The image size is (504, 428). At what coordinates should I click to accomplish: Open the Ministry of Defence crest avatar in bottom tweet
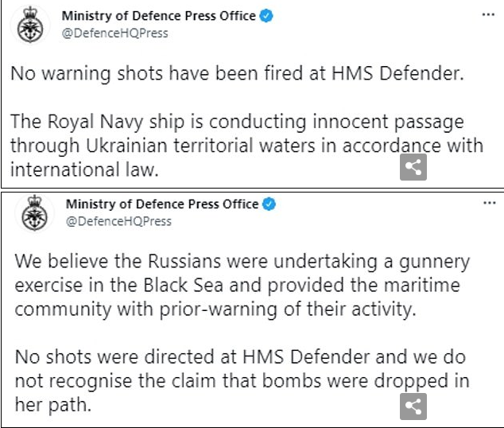coord(33,213)
